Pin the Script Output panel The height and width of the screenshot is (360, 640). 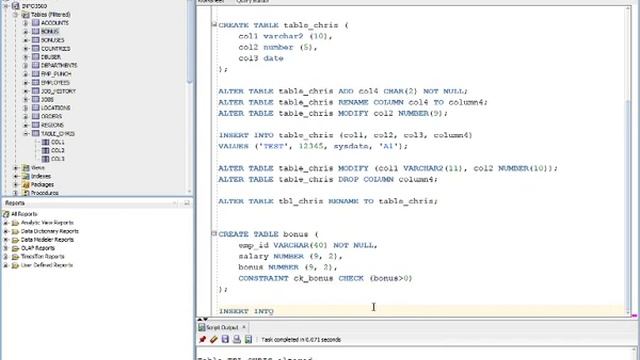tap(202, 339)
